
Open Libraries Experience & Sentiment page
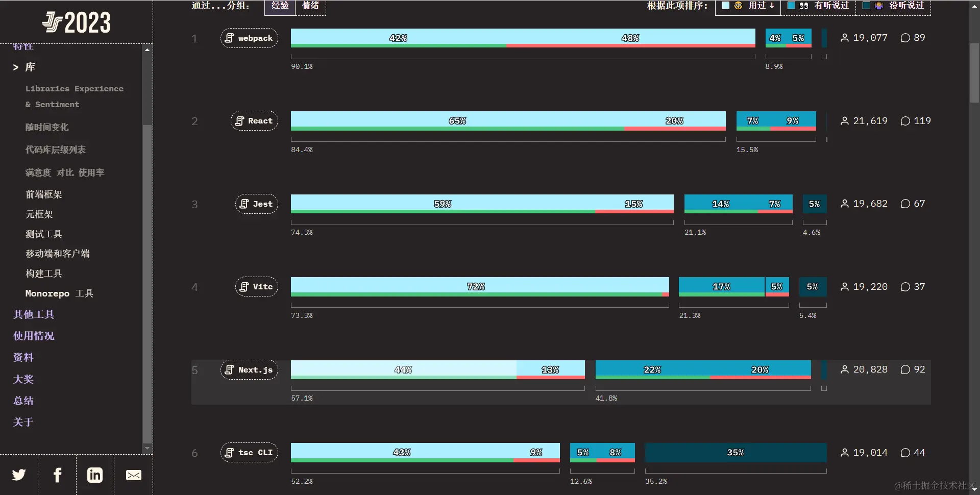(x=75, y=96)
